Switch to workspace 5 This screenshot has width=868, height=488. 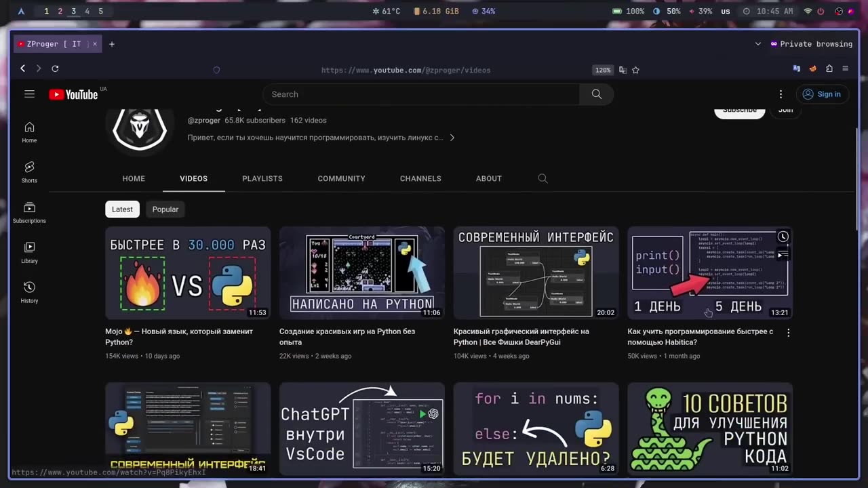point(101,12)
